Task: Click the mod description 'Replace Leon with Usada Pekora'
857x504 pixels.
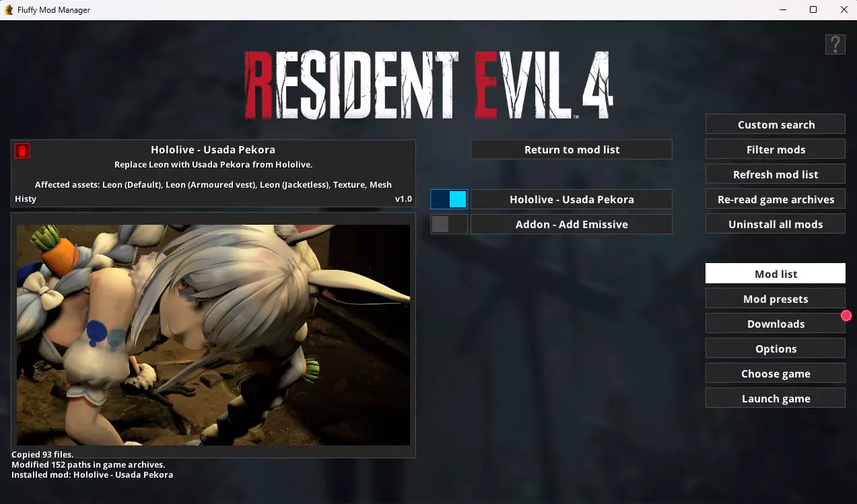Action: pos(213,164)
